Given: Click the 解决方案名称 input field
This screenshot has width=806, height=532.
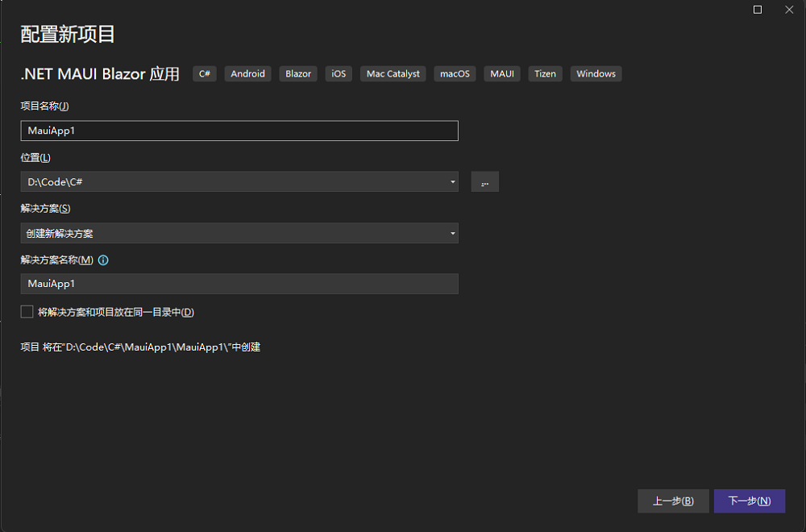Looking at the screenshot, I should pos(239,284).
